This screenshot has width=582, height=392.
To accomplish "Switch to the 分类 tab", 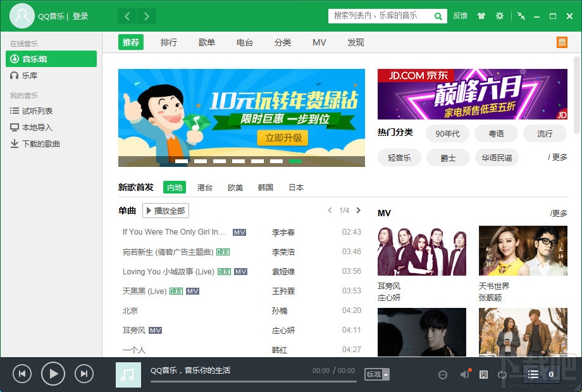I will click(x=283, y=42).
